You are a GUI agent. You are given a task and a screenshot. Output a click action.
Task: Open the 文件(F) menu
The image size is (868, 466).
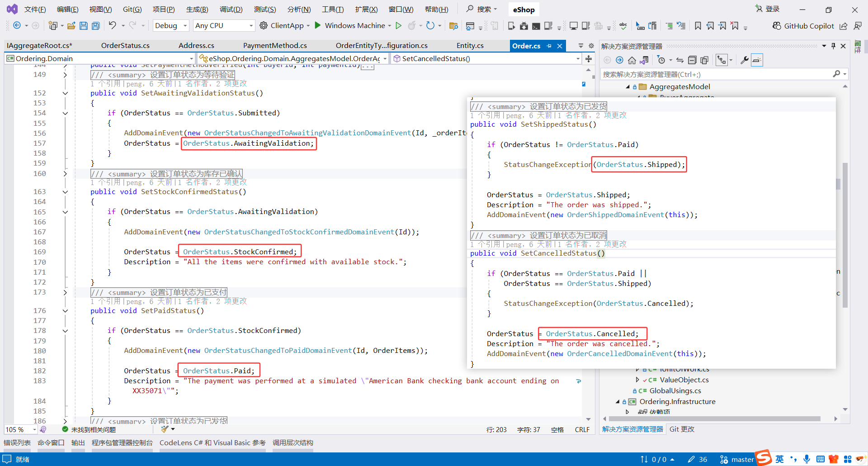tap(35, 10)
